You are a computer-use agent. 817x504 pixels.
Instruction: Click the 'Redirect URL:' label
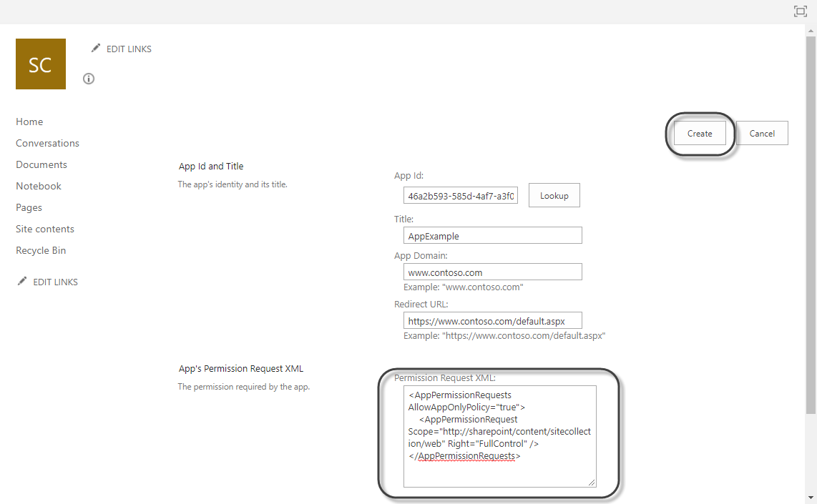coord(421,304)
